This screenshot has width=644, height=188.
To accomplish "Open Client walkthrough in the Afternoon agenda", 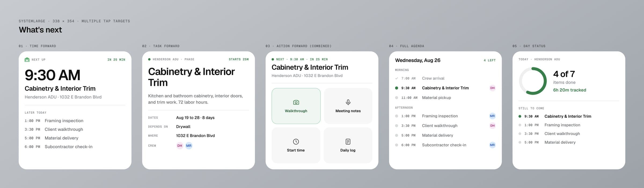I will (x=445, y=126).
